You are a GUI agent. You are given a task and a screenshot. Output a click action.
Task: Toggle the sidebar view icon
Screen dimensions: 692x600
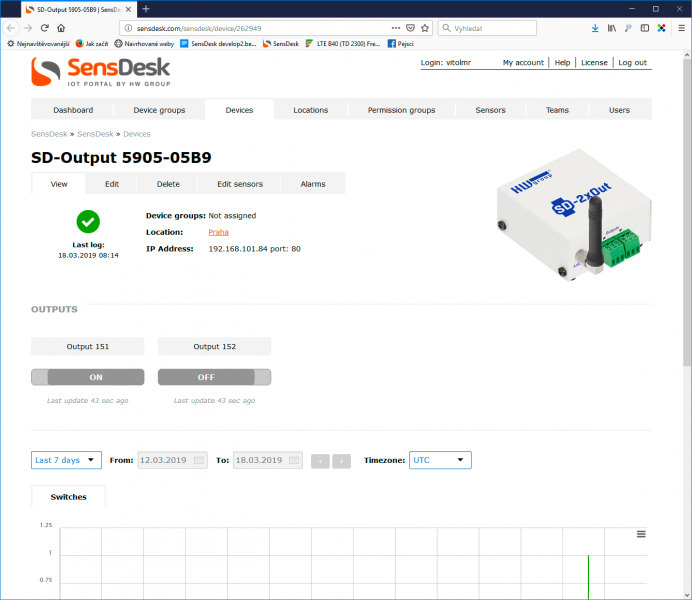tap(645, 28)
